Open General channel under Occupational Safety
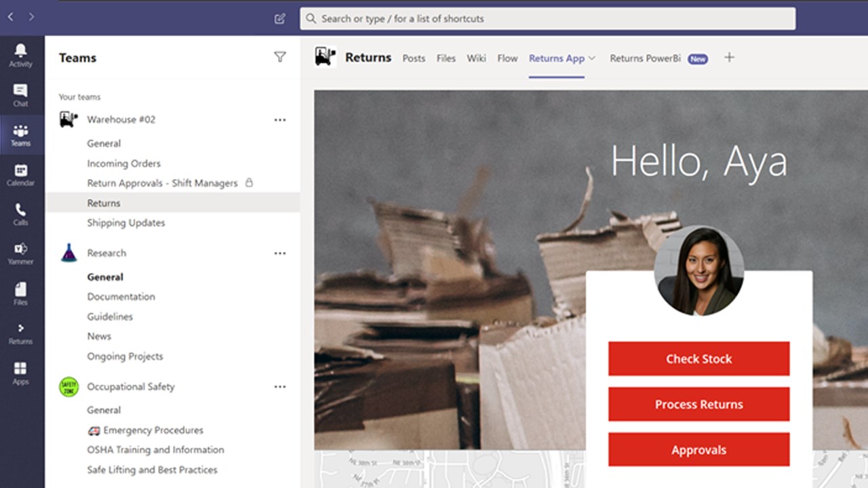This screenshot has height=488, width=868. 104,410
